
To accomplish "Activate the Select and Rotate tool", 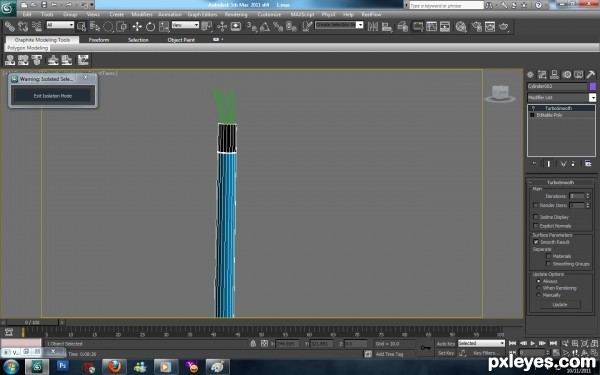I will (150, 26).
